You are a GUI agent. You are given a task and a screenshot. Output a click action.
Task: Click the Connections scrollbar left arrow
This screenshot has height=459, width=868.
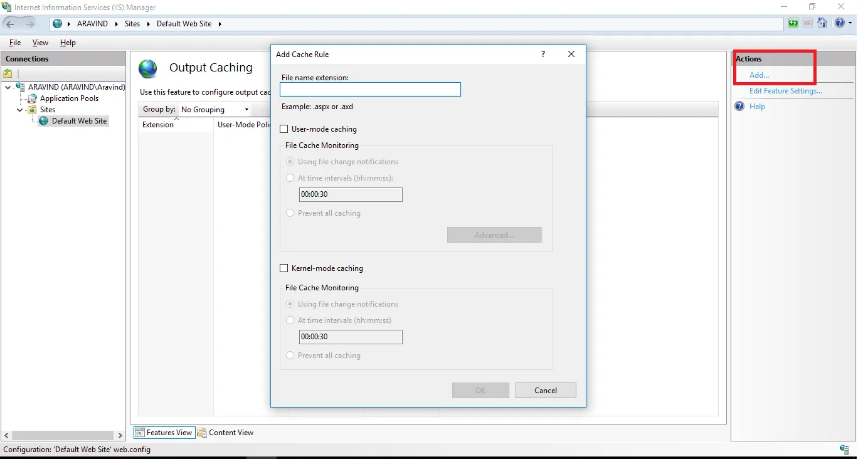pos(7,435)
